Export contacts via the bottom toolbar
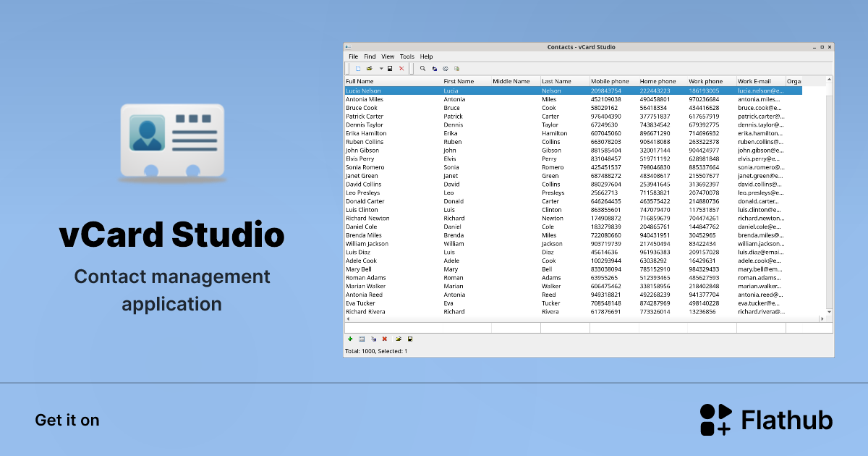The image size is (868, 456). tap(410, 339)
